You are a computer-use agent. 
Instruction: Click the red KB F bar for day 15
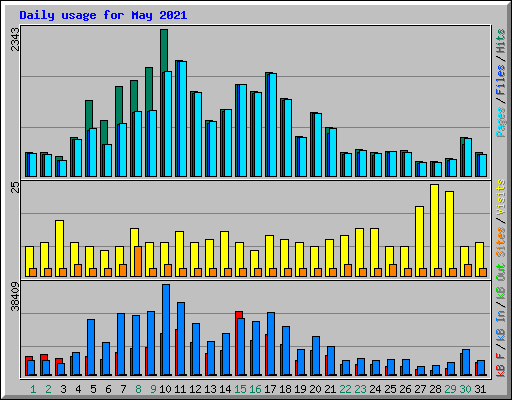239,315
